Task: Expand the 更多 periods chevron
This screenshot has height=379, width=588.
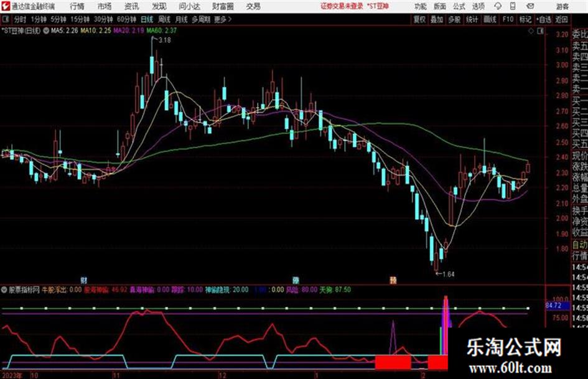Action: click(x=230, y=19)
